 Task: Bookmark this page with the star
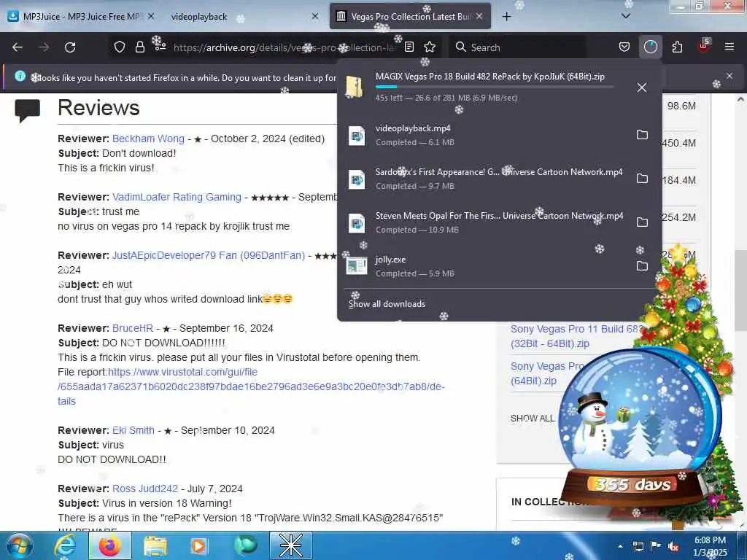tap(430, 47)
